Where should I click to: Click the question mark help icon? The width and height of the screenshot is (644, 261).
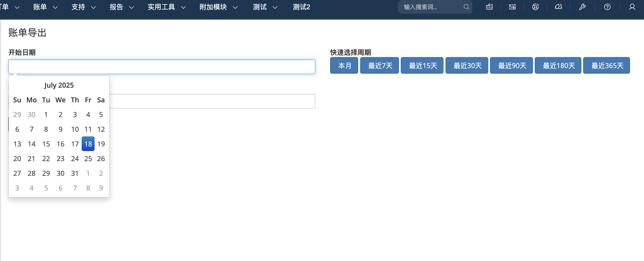coord(607,7)
